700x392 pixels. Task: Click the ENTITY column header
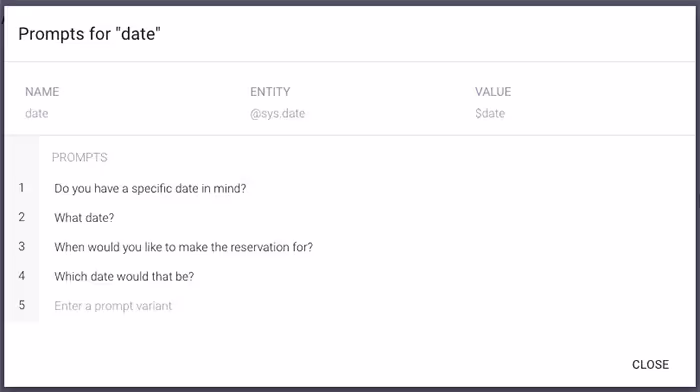(x=270, y=92)
